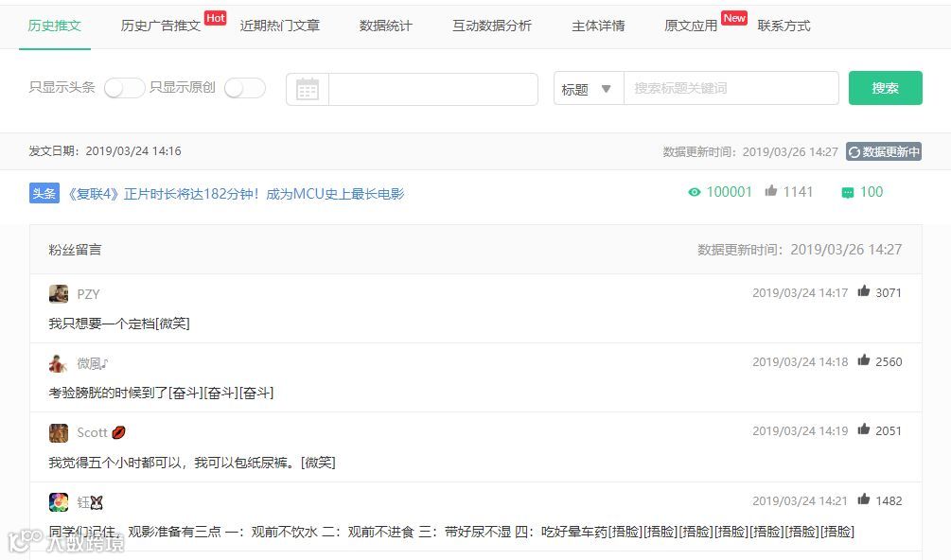Click the timestamp 2019/03/24 14:17
Viewport: 951px width, 560px height.
(800, 292)
